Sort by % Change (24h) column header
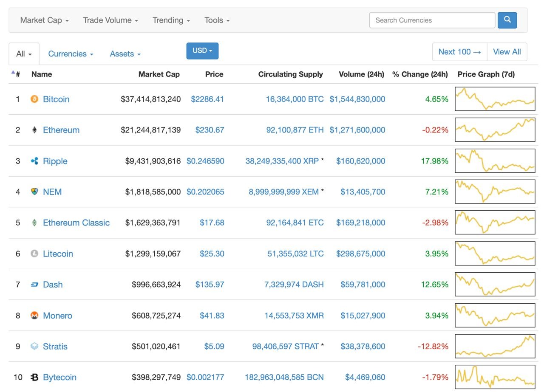This screenshot has width=544, height=392. pyautogui.click(x=420, y=74)
